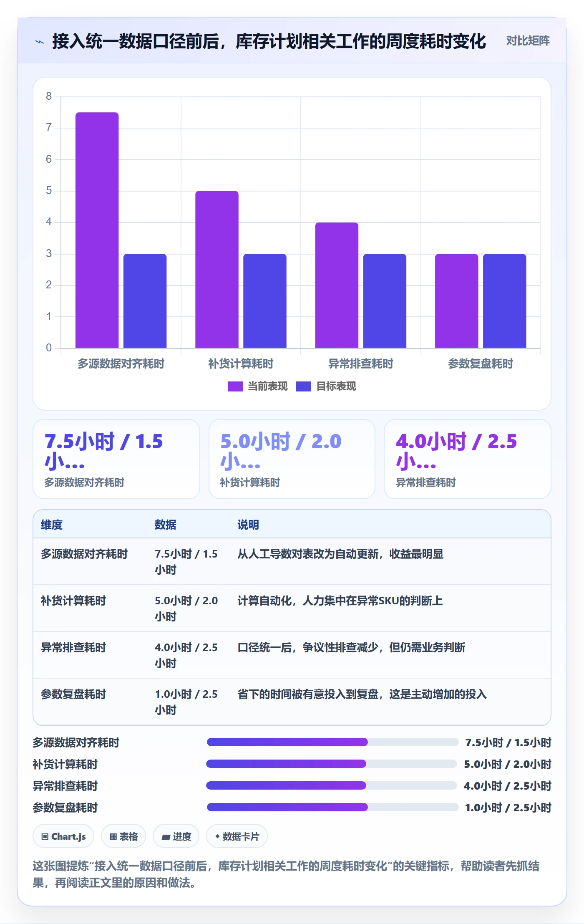This screenshot has height=924, width=584.
Task: Toggle the 目标表现 blue legend swatch
Action: tap(303, 386)
